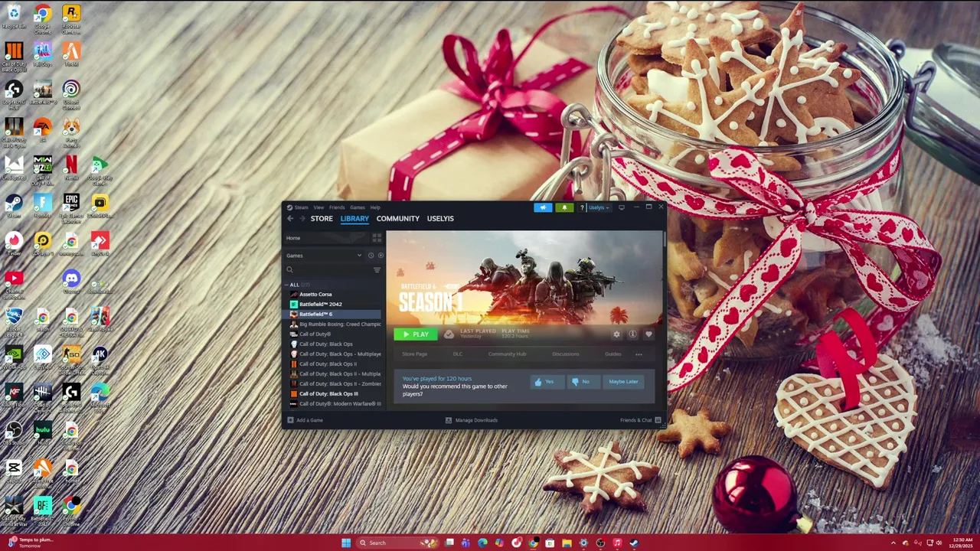Open Manage Downloads

[472, 420]
